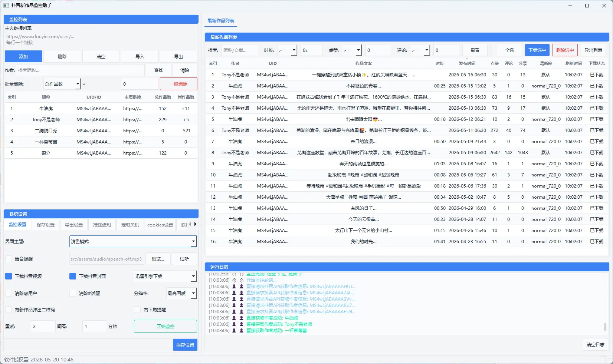Click the 下载状态 column header
This screenshot has height=364, width=613.
tap(597, 63)
